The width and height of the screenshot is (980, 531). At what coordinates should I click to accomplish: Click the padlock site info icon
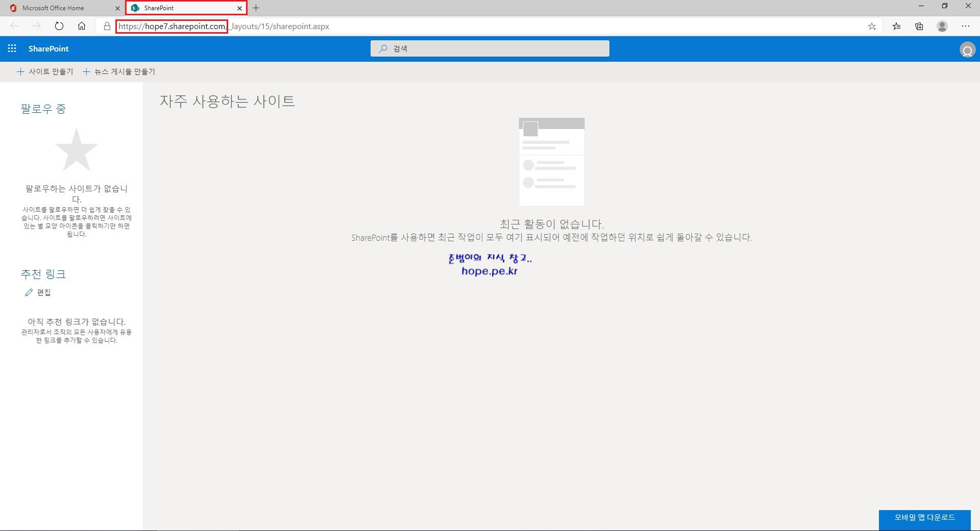107,26
